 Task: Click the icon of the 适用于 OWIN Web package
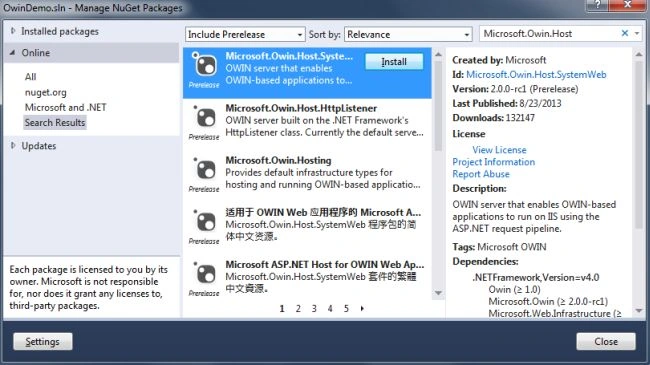pos(204,221)
